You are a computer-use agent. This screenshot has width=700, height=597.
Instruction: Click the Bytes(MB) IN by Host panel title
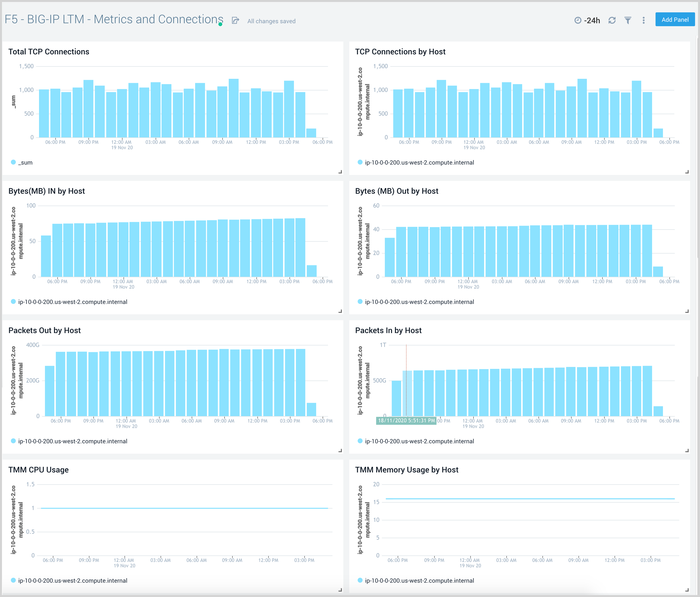(47, 191)
